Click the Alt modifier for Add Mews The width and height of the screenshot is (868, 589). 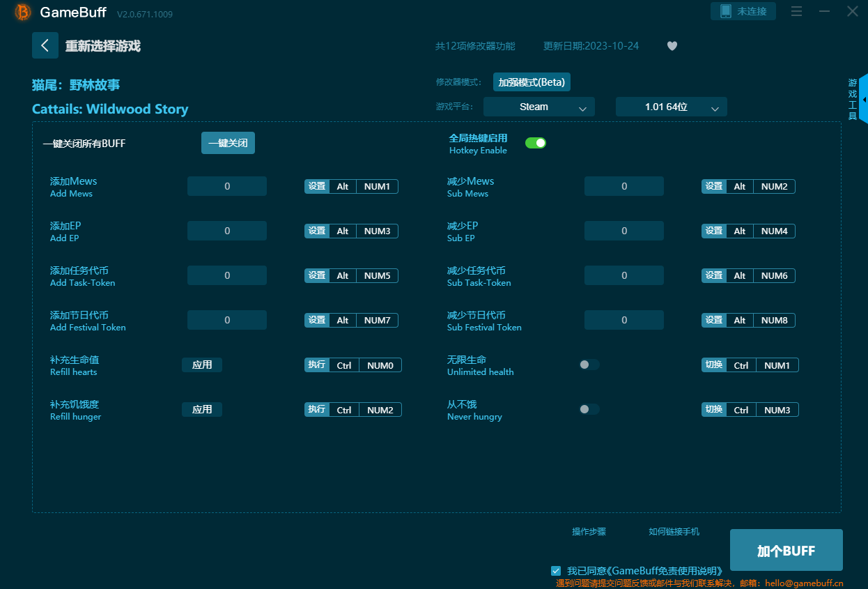[x=343, y=186]
